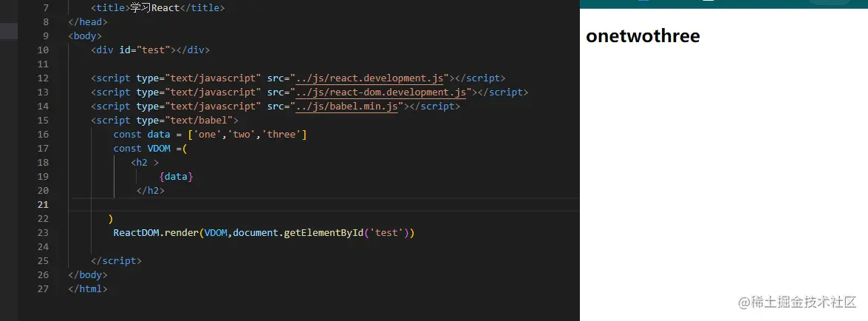The height and width of the screenshot is (321, 868).
Task: Click the closing </script> tag on line 25
Action: [116, 260]
